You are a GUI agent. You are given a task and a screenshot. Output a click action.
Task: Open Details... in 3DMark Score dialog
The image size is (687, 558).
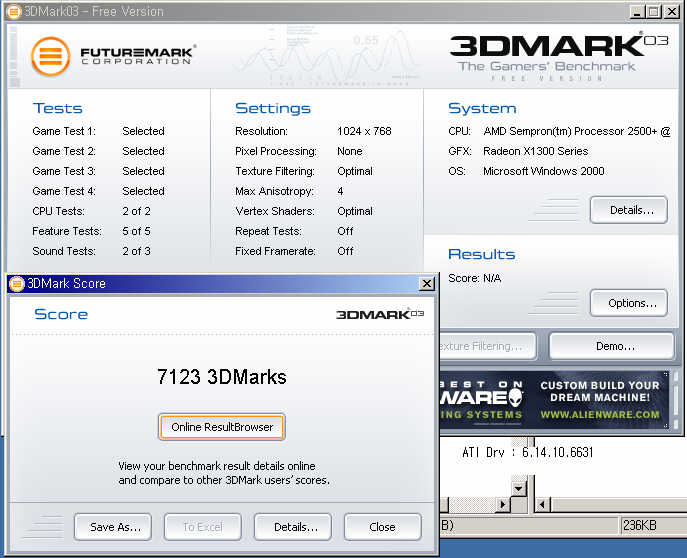pos(293,527)
